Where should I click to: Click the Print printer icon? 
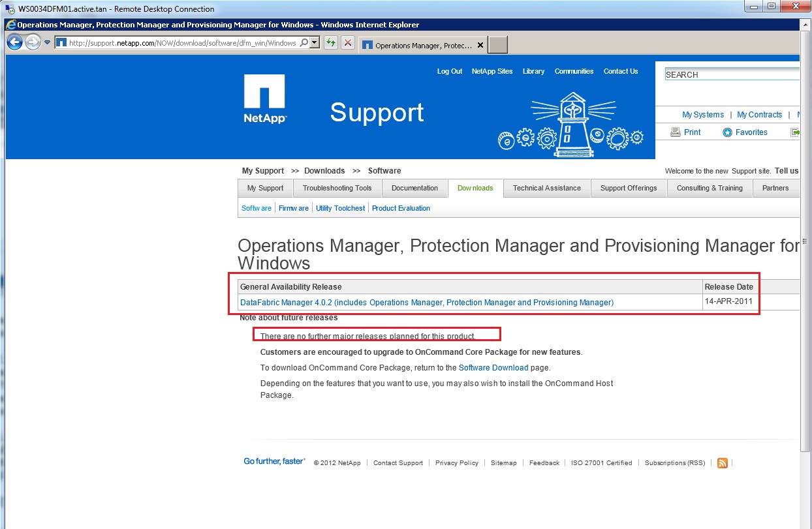pyautogui.click(x=676, y=132)
